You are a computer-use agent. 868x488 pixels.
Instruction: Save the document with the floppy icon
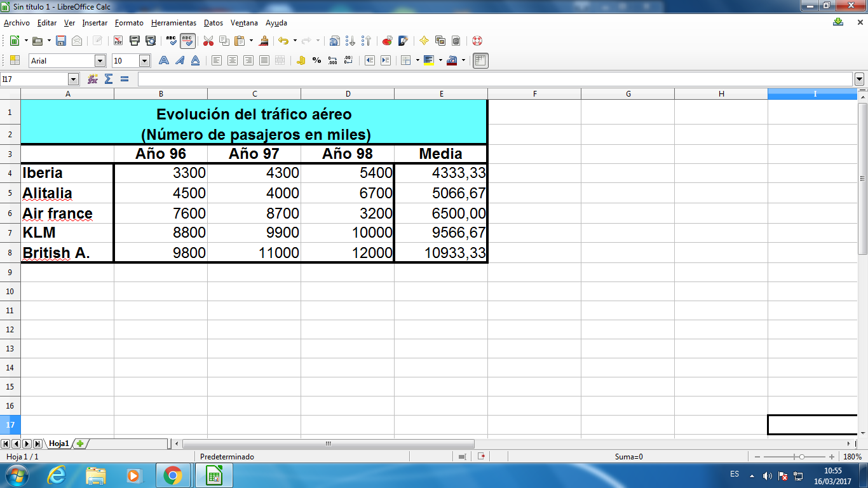[61, 41]
